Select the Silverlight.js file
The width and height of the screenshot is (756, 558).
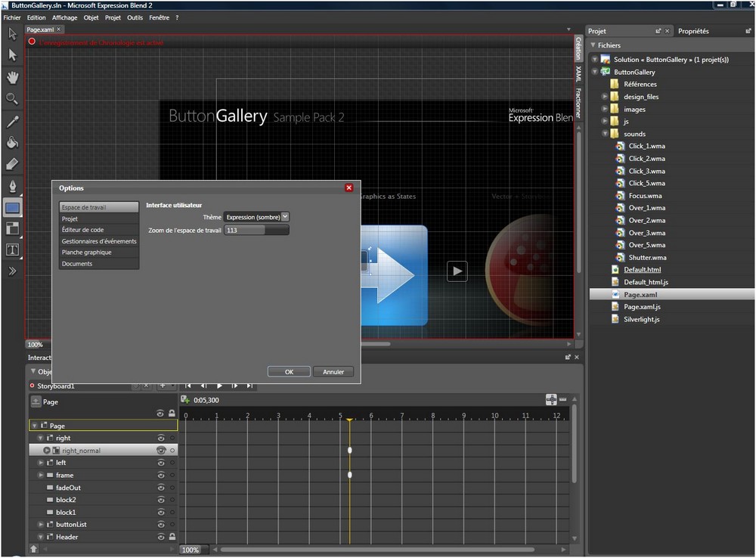[x=641, y=319]
